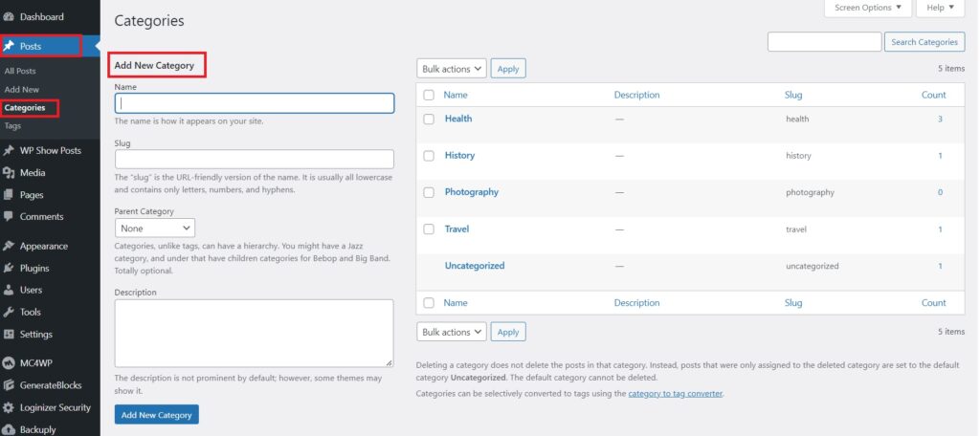980x436 pixels.
Task: Open the Media menu label
Action: tap(33, 172)
